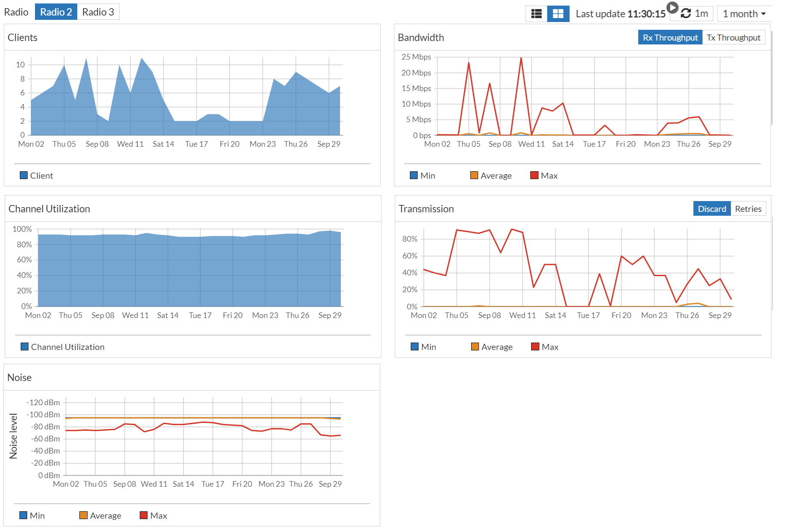
Task: Toggle Transmission Min legend blue square
Action: (415, 346)
